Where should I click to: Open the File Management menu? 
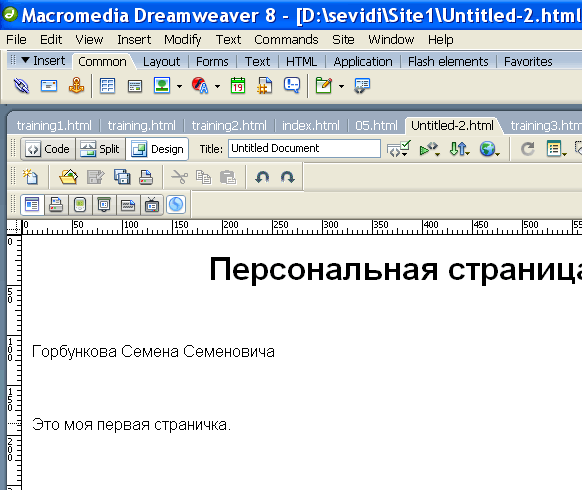point(460,148)
